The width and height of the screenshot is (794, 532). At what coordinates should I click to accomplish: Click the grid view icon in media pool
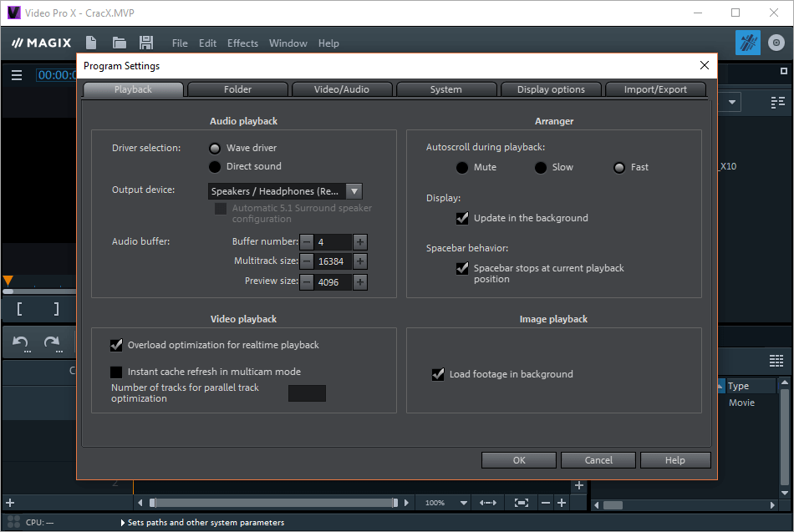click(x=776, y=360)
